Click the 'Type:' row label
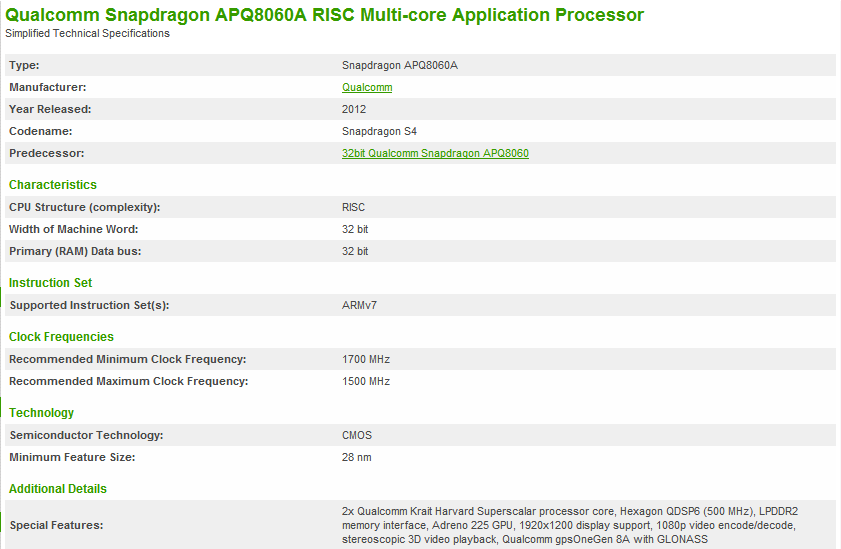The image size is (841, 549). pos(24,65)
